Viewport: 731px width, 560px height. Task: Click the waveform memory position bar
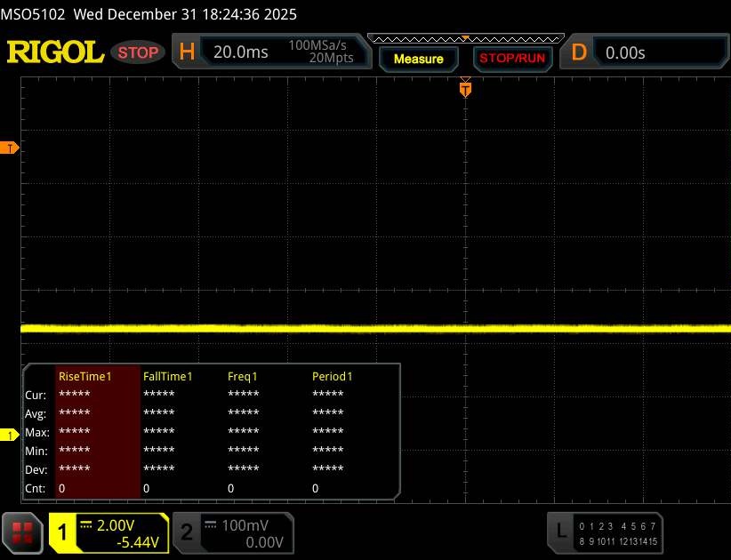tap(464, 38)
